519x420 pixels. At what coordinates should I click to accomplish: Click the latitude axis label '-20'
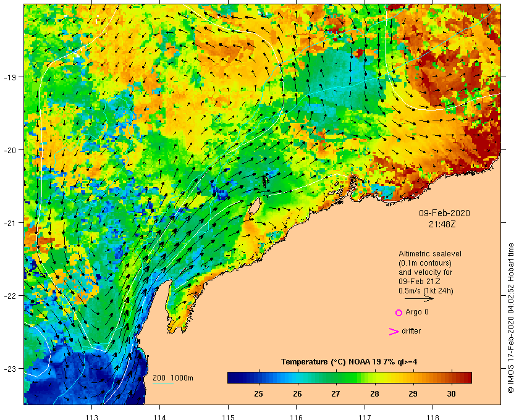10,150
